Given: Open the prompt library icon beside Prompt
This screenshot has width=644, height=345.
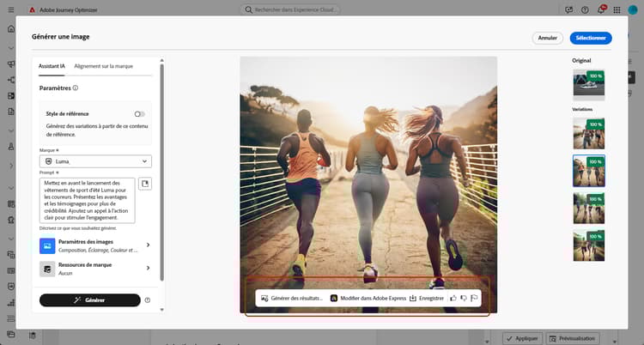Looking at the screenshot, I should click(145, 184).
